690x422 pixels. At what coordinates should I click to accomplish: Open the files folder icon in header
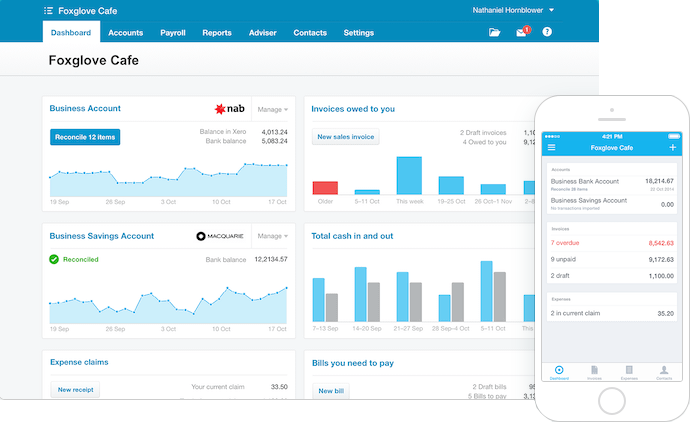(494, 32)
